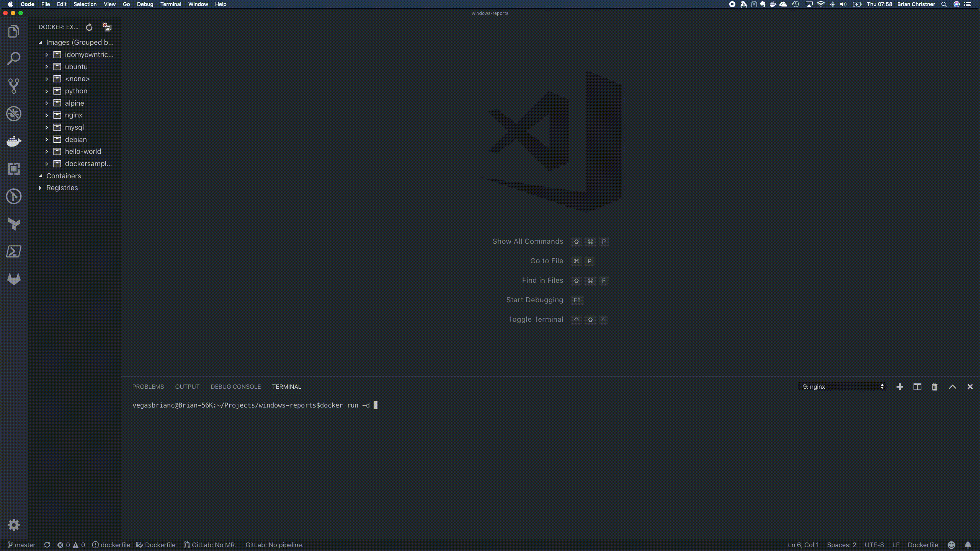Screen dimensions: 980x551
Task: Refresh the Docker explorer
Action: coord(89,27)
